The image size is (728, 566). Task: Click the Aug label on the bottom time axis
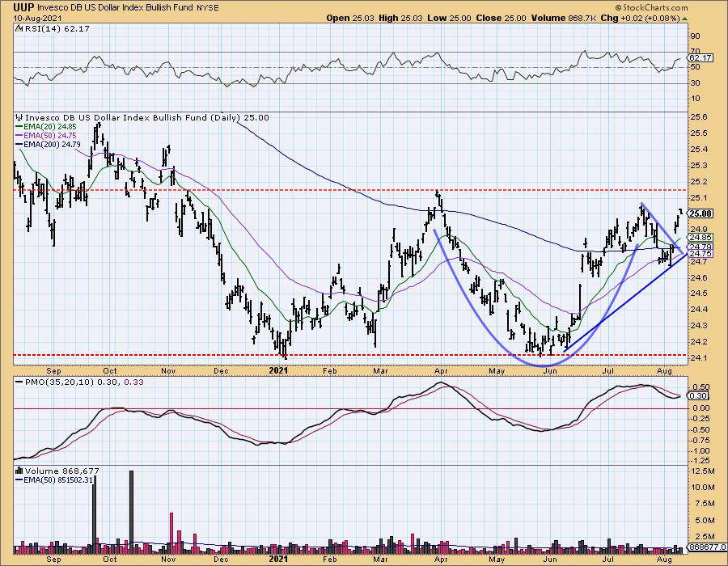665,559
